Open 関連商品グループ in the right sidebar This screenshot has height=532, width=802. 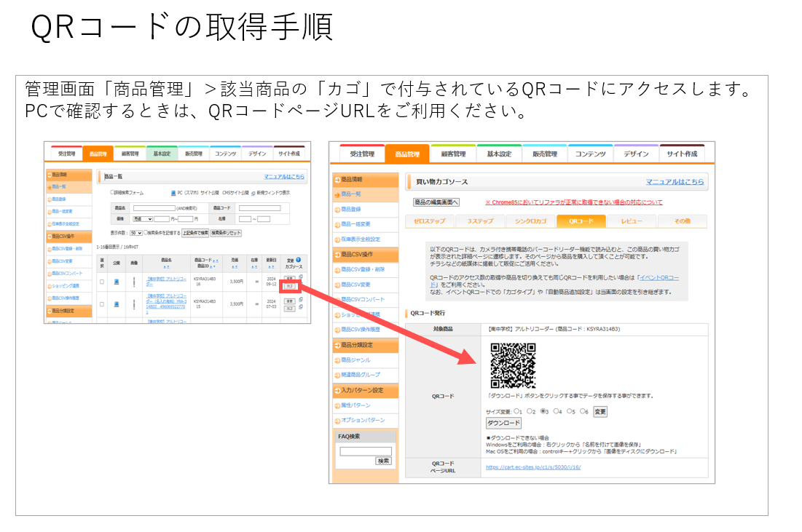point(361,375)
